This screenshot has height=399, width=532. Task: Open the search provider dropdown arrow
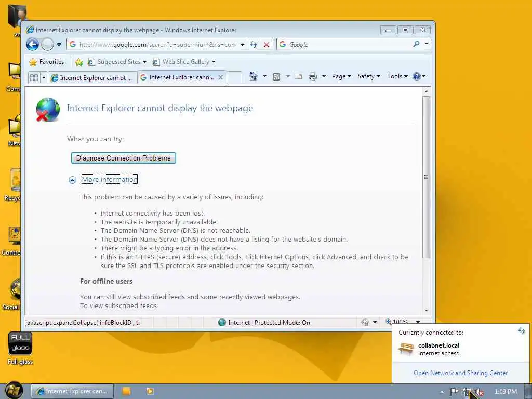click(427, 44)
